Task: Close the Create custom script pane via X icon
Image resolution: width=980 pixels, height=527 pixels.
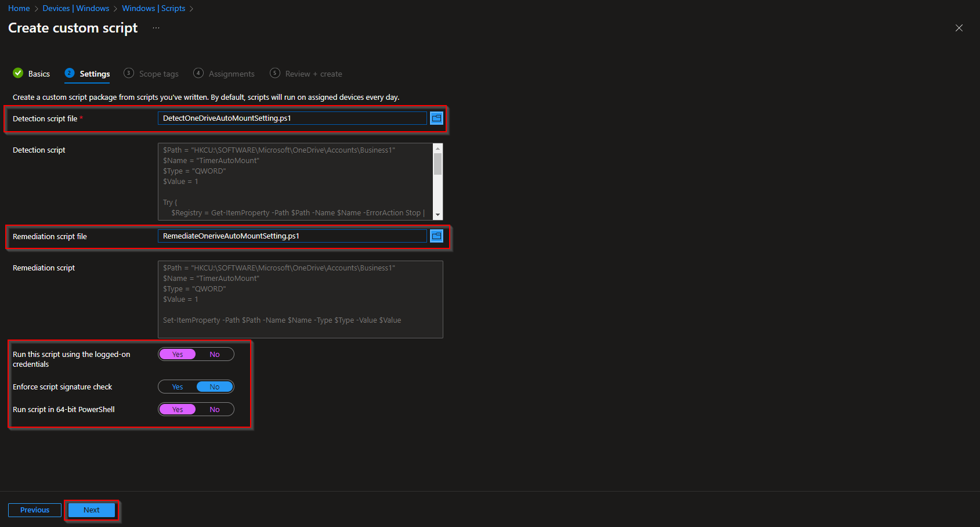Action: pos(959,27)
